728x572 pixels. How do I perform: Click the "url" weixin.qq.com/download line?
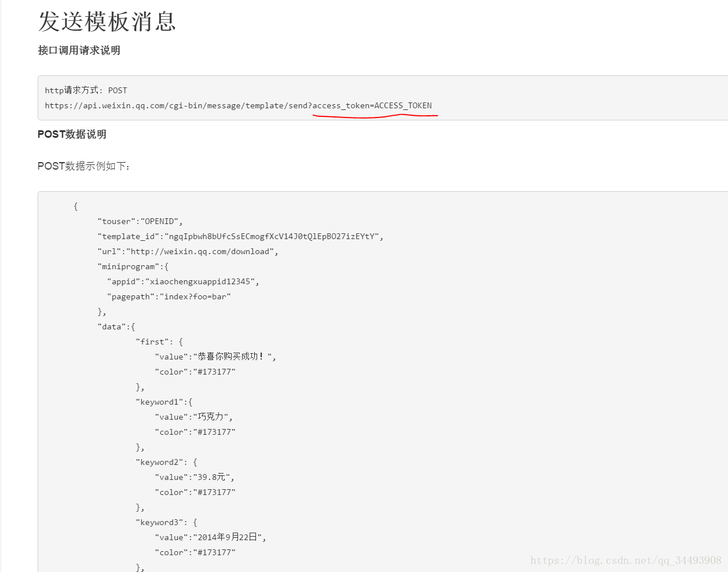coord(188,251)
